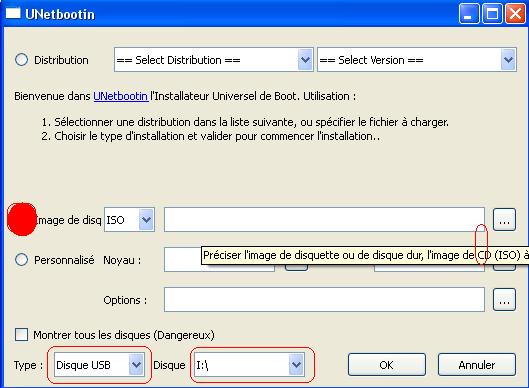This screenshot has height=388, width=529.
Task: Minimize the UNetbootin window
Action: pos(469,14)
